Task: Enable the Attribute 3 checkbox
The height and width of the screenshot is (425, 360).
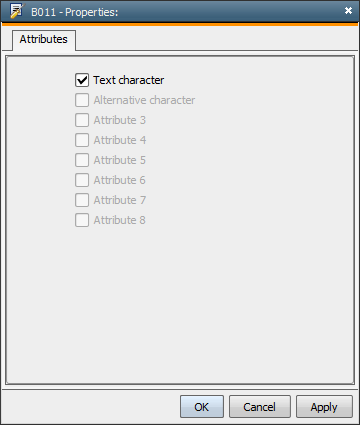Action: [x=82, y=120]
